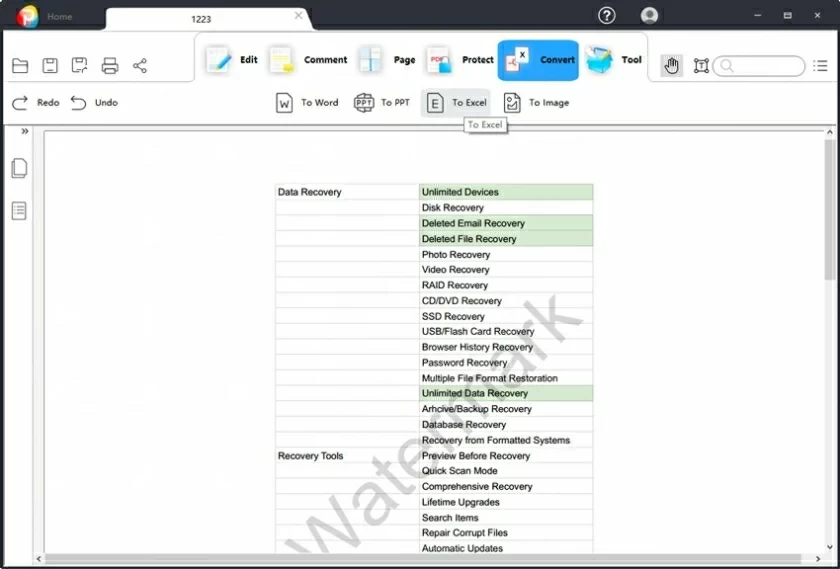The image size is (840, 569).
Task: Click the "CD/DVD Recovery" cell
Action: 506,301
